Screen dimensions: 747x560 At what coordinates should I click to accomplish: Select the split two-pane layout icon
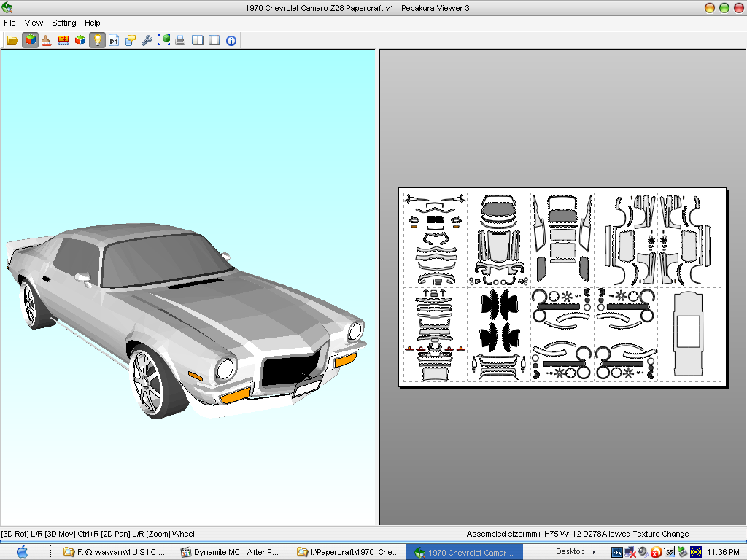click(x=198, y=41)
